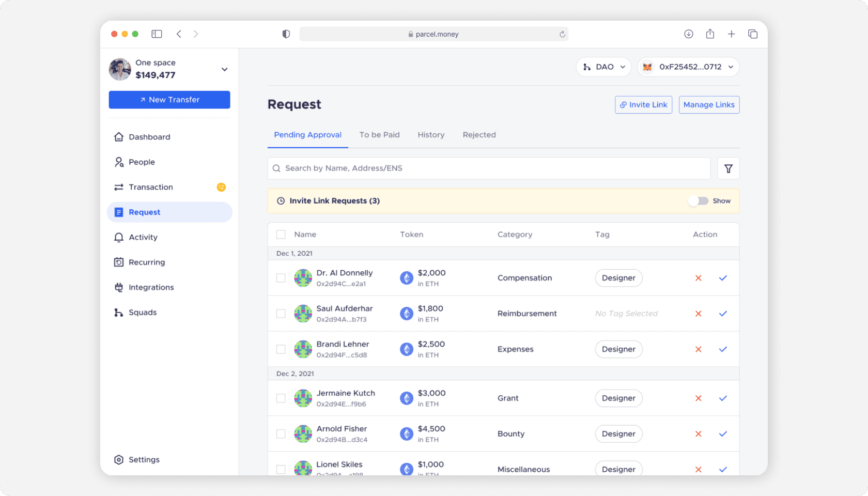Open Squads in the sidebar
The width and height of the screenshot is (868, 496).
[x=169, y=313]
